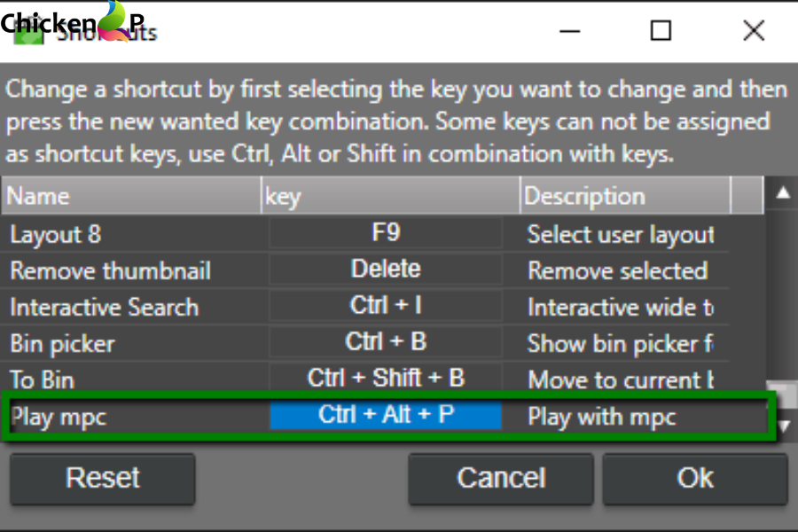Click the Reset button
Viewport: 798px width, 532px height.
point(102,478)
